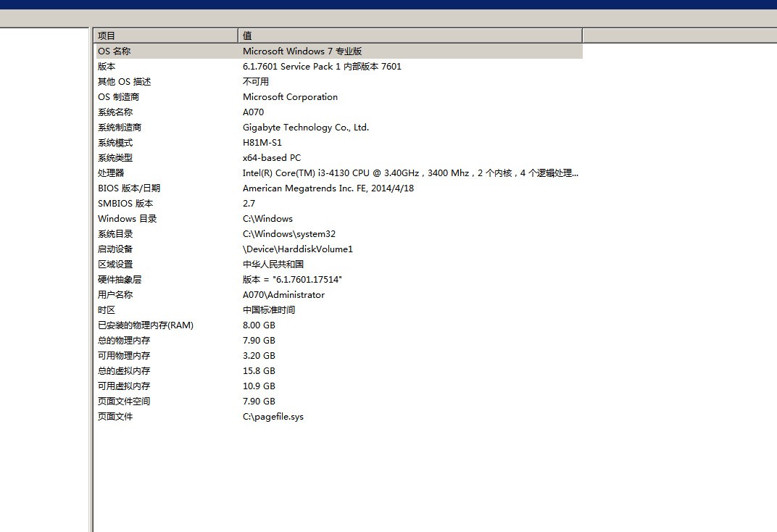Screen dimensions: 777x532
Task: Select the 总的物理内存 row
Action: pyautogui.click(x=339, y=341)
